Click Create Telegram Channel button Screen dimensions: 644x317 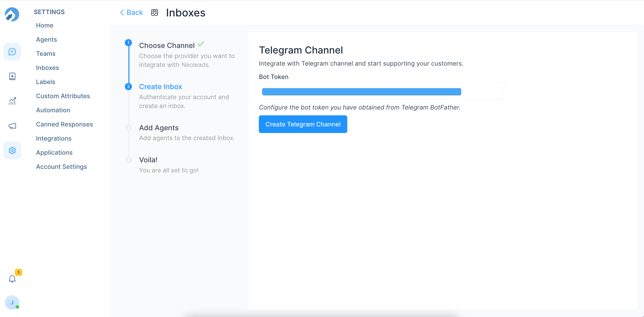point(303,124)
